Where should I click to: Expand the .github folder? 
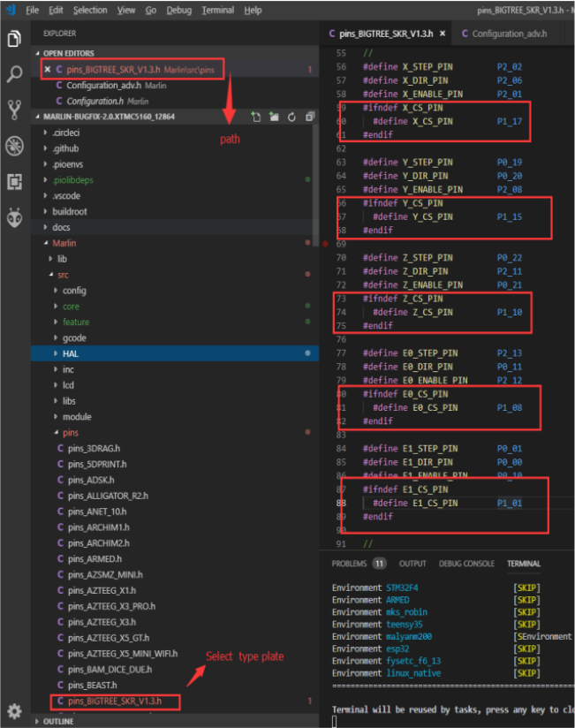tap(65, 148)
